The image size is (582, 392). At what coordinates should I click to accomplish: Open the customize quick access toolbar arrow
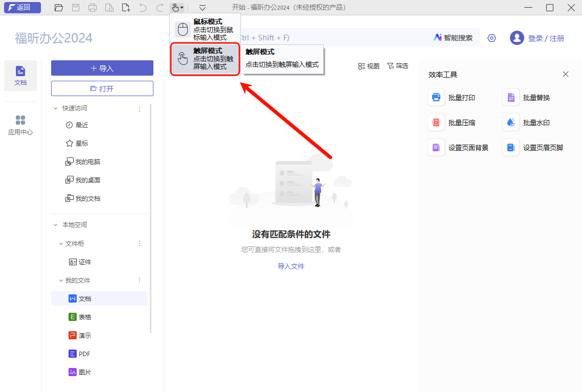click(x=203, y=8)
